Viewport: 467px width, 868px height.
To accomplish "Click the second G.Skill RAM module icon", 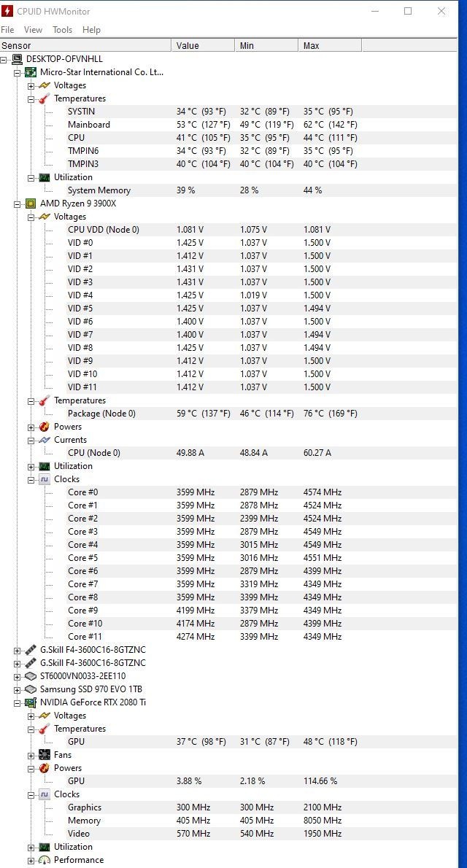I will click(31, 663).
